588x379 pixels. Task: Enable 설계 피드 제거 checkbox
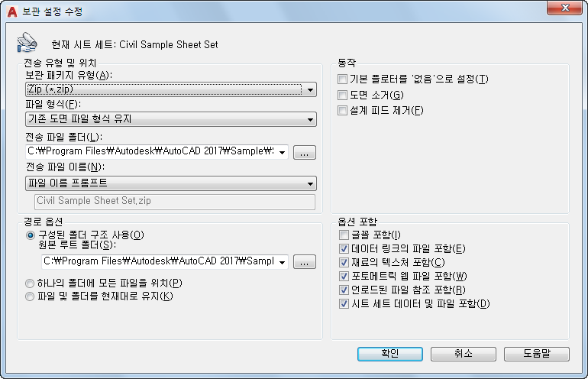342,110
